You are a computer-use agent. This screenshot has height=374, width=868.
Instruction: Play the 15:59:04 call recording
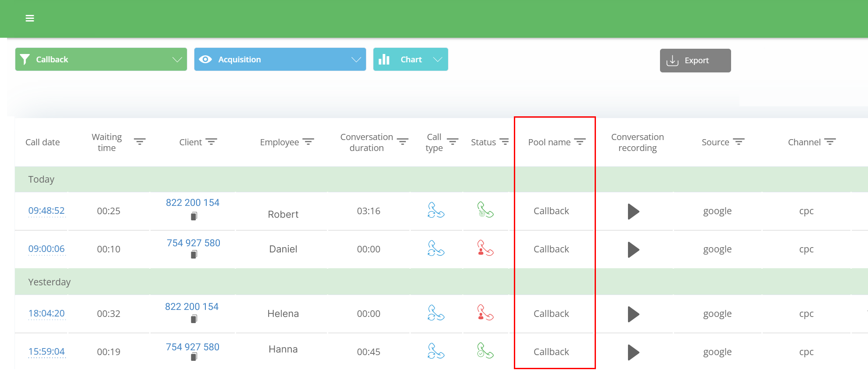click(x=633, y=352)
